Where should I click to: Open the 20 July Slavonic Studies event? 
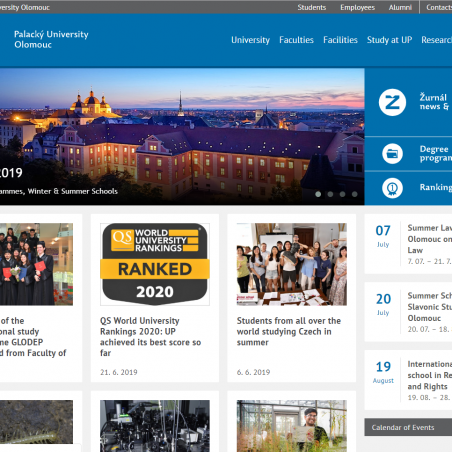coord(408,312)
